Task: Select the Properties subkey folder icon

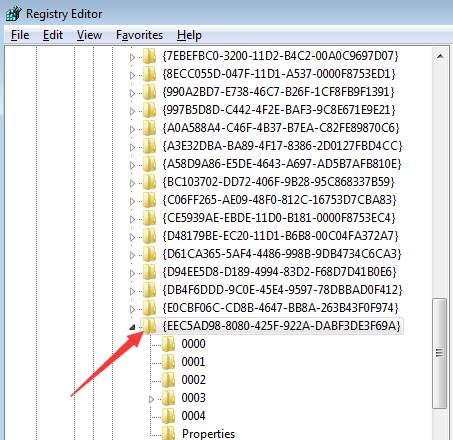Action: pos(168,433)
